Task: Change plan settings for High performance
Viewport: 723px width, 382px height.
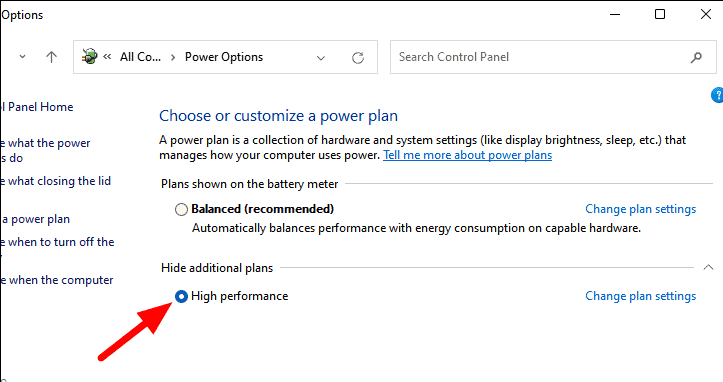Action: 640,296
